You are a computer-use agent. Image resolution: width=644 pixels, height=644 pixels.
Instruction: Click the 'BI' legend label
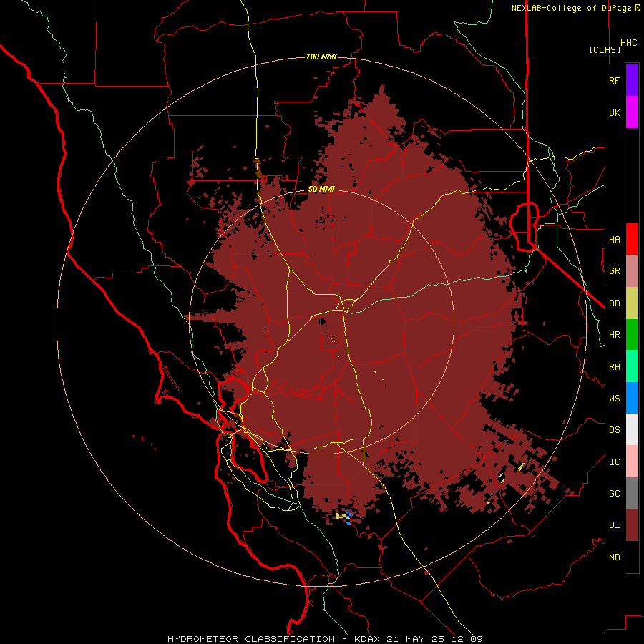pyautogui.click(x=614, y=525)
